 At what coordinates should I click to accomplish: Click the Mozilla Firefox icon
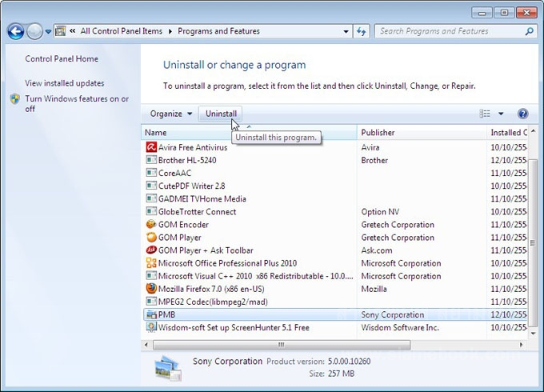coord(151,289)
